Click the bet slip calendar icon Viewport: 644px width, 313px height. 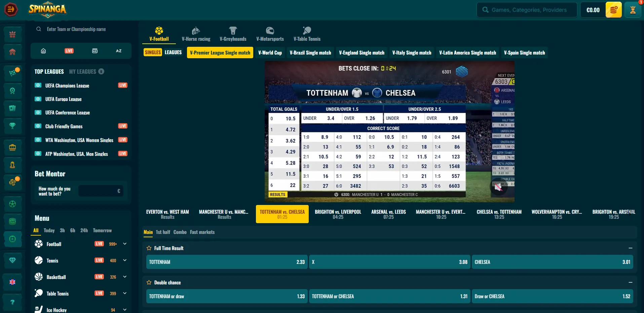95,51
